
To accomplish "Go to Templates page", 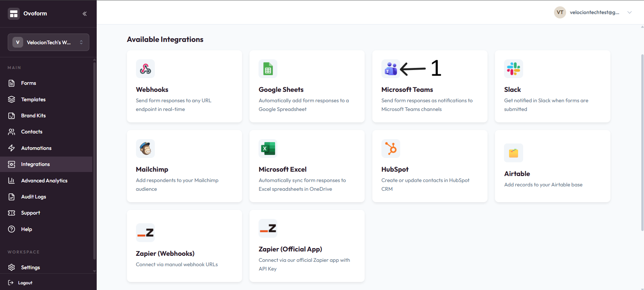I will (33, 100).
